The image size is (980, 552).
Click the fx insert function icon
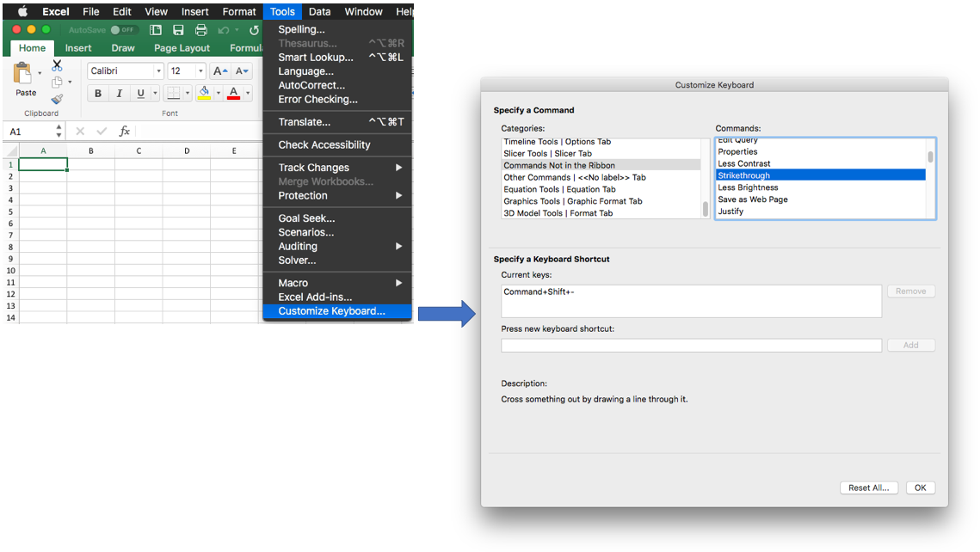pyautogui.click(x=125, y=132)
